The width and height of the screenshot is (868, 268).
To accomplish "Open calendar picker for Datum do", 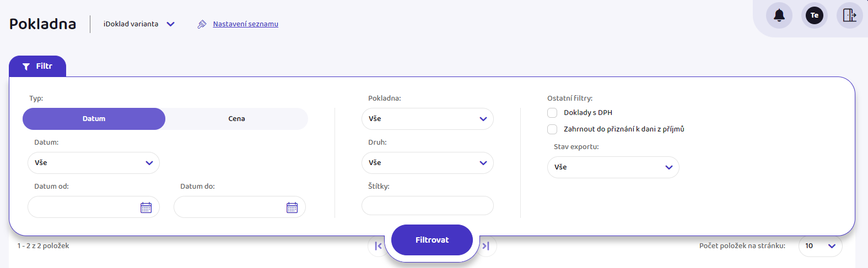I will tap(292, 207).
